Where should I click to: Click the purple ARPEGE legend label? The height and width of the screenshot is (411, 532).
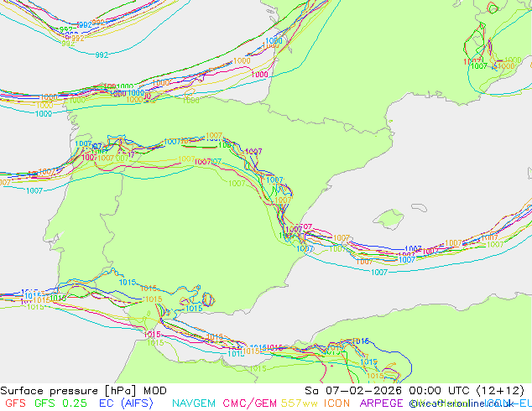point(381,403)
